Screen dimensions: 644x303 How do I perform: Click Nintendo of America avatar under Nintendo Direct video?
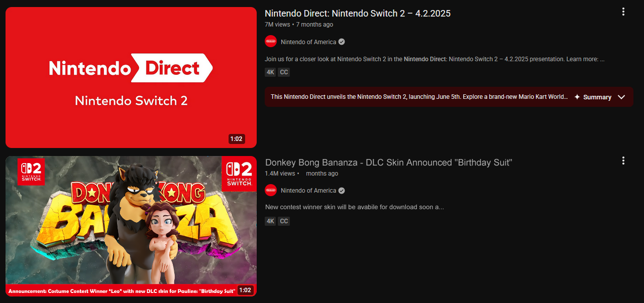[x=271, y=42]
